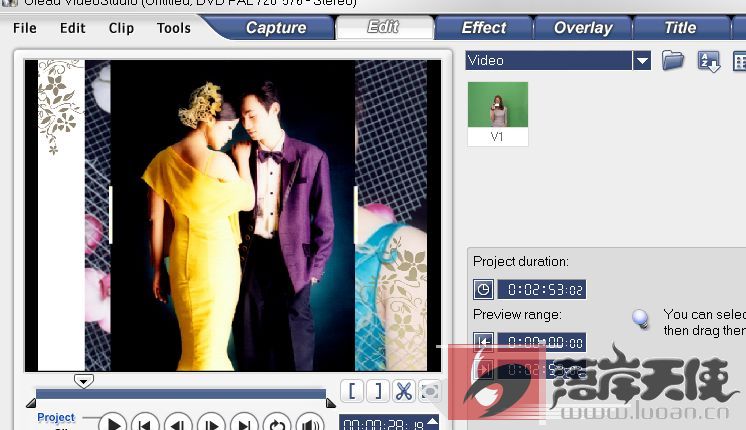Jump to the start of the clip
Screen dimensions: 746x430
click(145, 423)
